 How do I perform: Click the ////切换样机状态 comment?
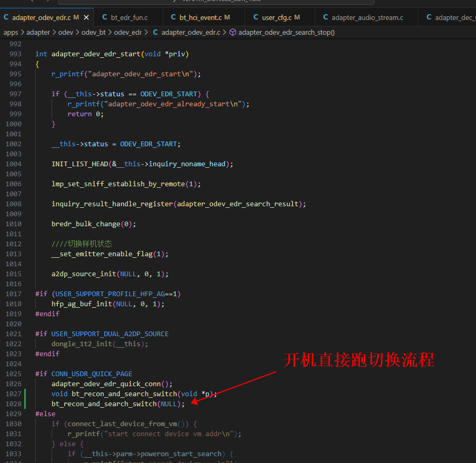(82, 244)
